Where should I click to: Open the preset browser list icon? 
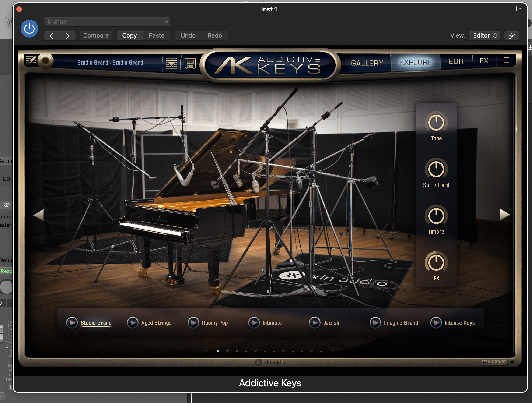point(171,63)
